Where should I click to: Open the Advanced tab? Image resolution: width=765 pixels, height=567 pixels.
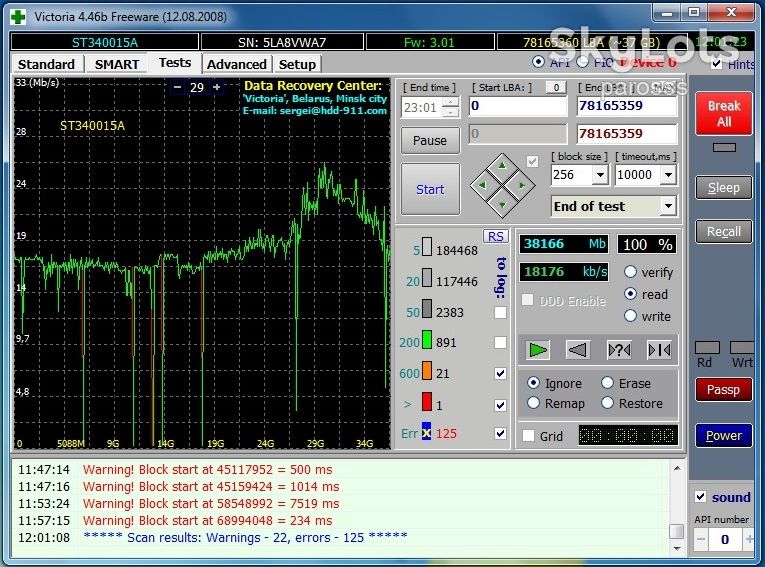[x=237, y=64]
